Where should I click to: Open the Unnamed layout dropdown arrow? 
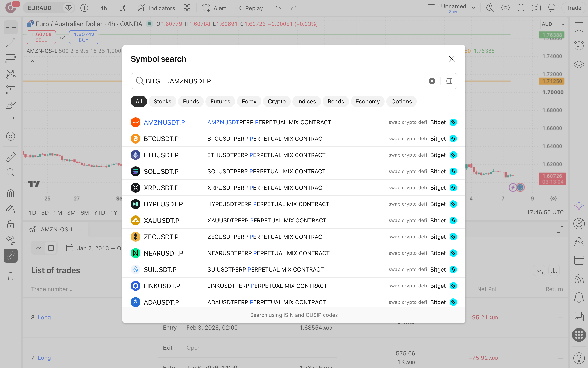point(473,8)
